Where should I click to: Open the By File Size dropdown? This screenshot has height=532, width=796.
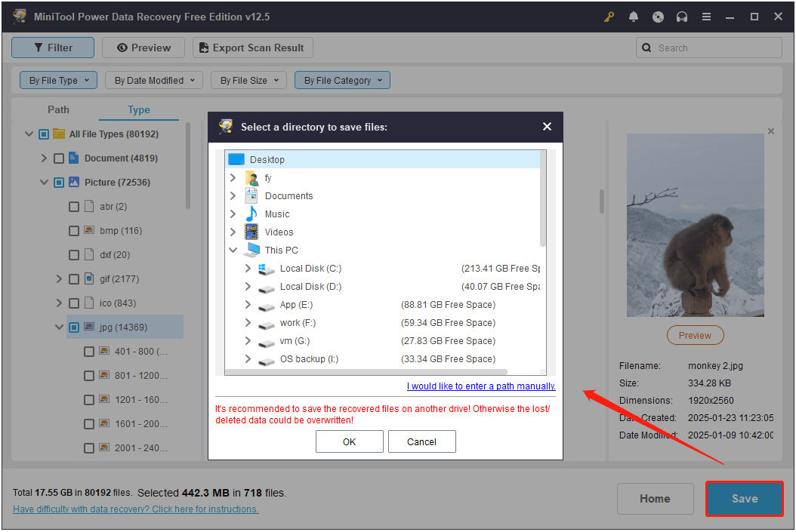[x=248, y=80]
